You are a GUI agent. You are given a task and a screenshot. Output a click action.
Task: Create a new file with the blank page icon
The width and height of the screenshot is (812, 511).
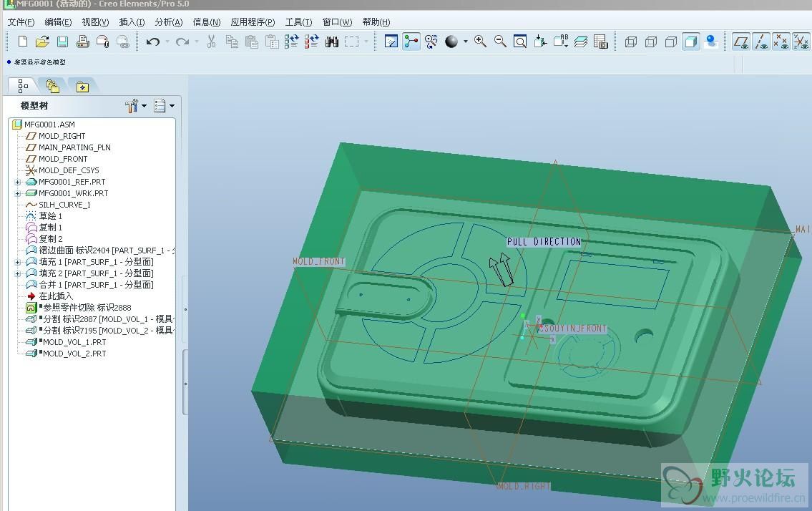coord(23,42)
